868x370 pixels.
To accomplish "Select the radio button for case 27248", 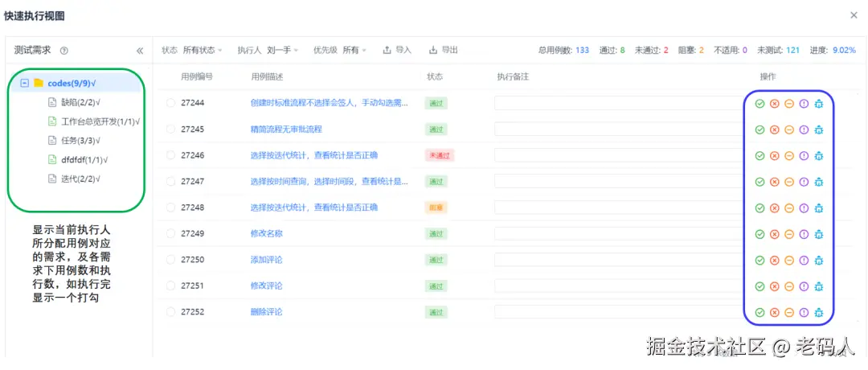I will click(x=170, y=208).
